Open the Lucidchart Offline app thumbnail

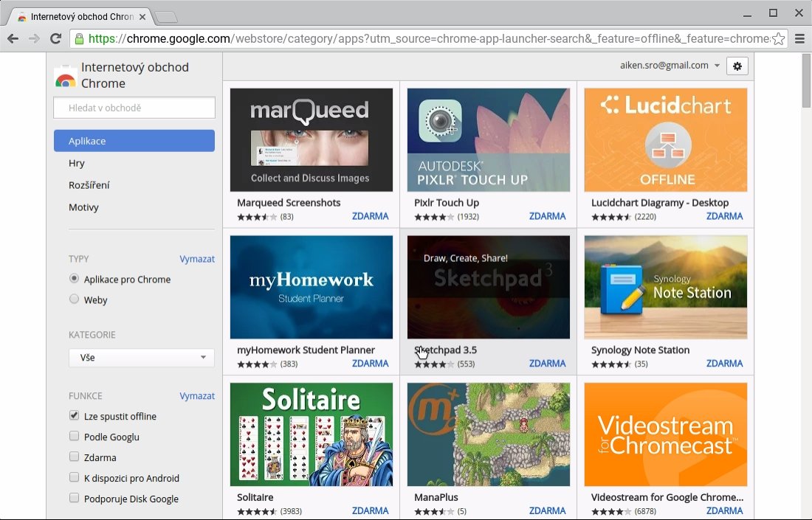coord(665,139)
